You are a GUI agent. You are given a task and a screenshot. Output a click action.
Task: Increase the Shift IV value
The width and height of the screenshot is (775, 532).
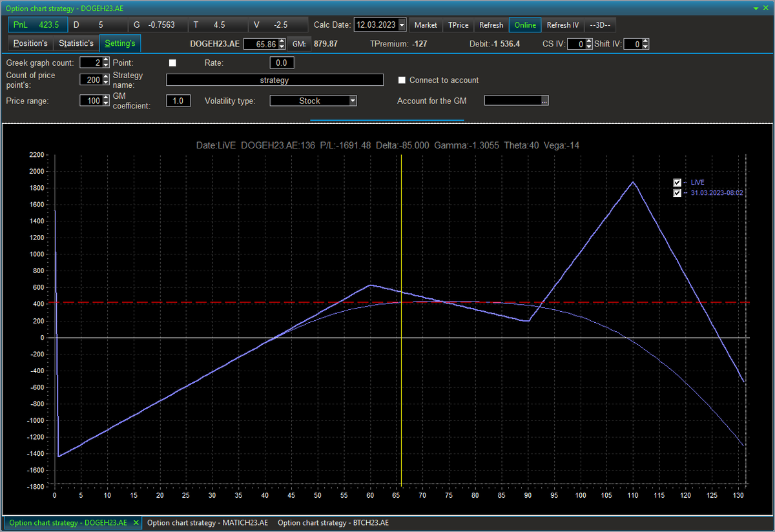click(645, 41)
